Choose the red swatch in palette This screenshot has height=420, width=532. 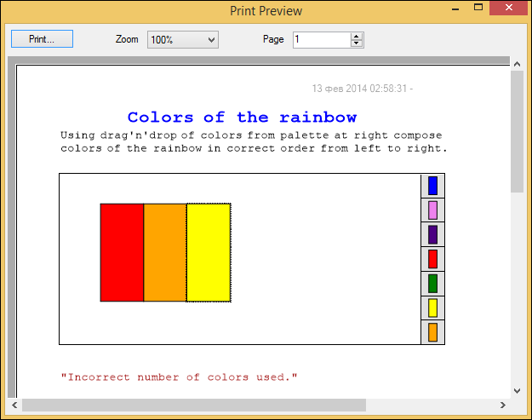pyautogui.click(x=432, y=259)
